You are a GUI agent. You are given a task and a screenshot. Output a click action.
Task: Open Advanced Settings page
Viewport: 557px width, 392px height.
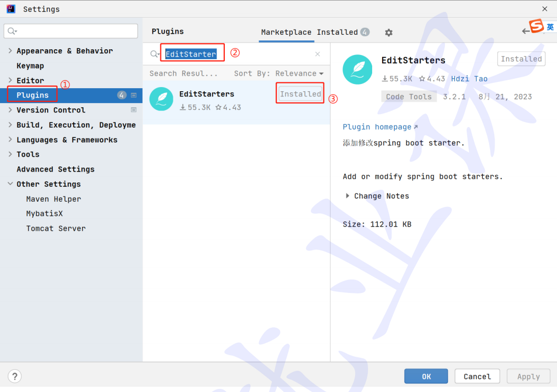point(56,169)
